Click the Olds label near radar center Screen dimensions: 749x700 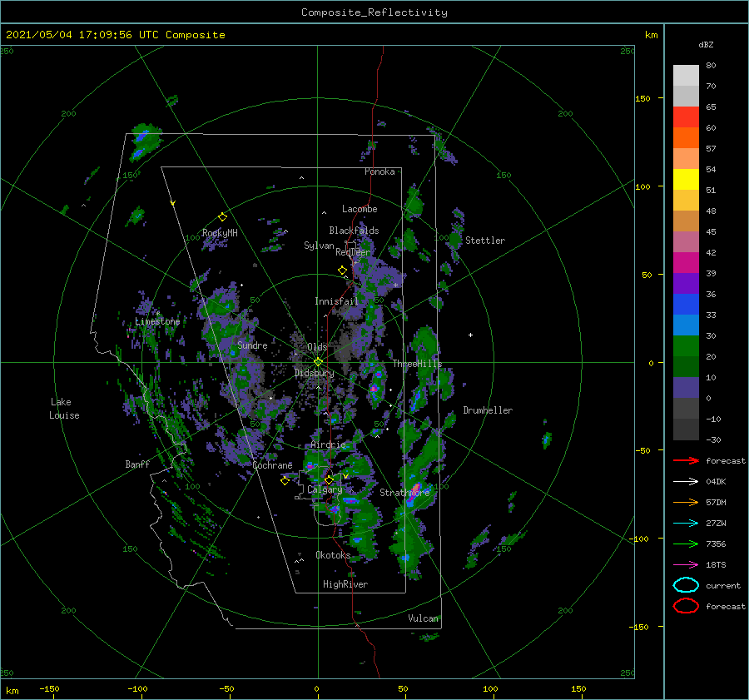317,347
